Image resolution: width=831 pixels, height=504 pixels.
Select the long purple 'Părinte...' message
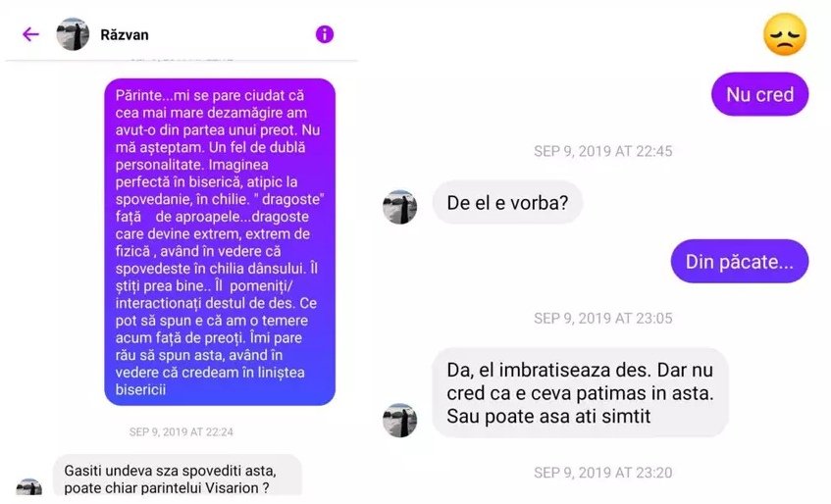point(220,242)
